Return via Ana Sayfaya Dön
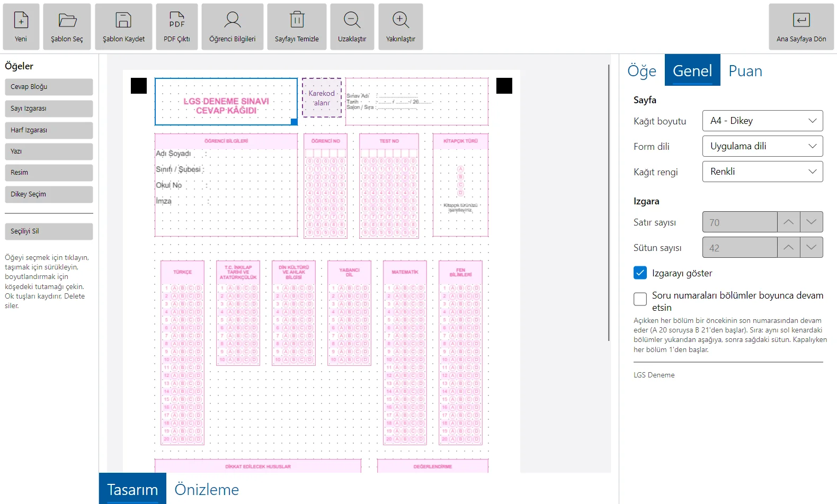 801,27
